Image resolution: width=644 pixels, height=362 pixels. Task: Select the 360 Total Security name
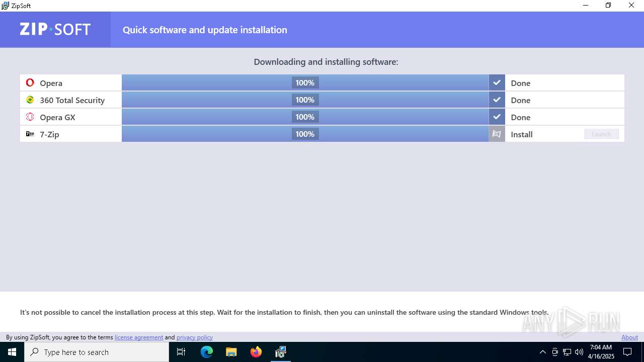[x=72, y=100]
